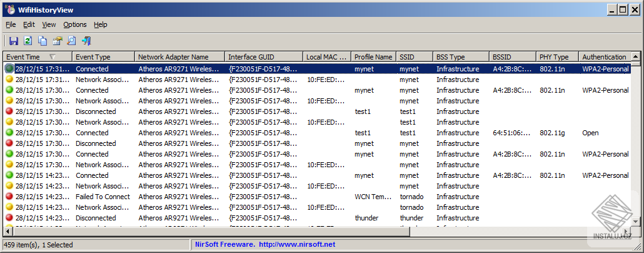This screenshot has height=253, width=644.
Task: Sort by the SSID column header
Action: 415,57
